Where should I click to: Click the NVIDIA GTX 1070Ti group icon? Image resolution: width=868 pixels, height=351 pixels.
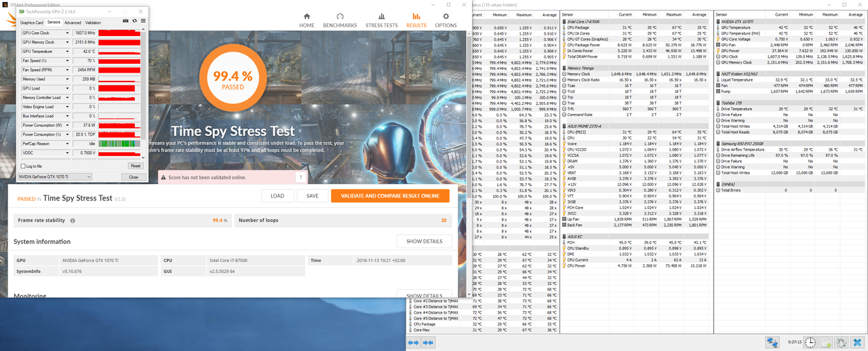point(718,21)
